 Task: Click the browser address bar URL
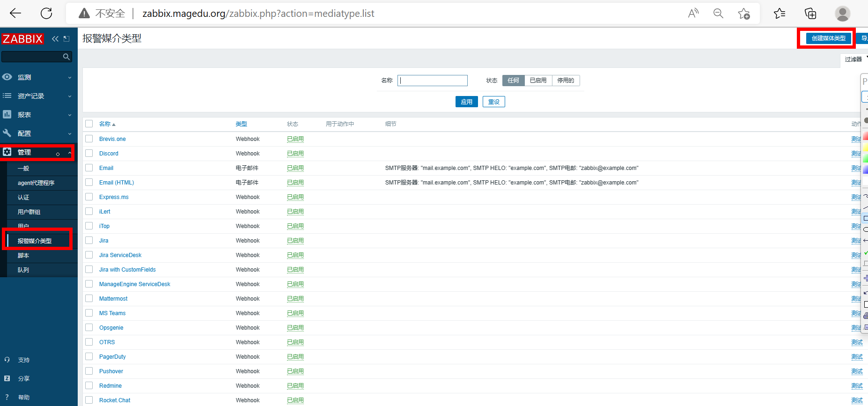tap(258, 14)
